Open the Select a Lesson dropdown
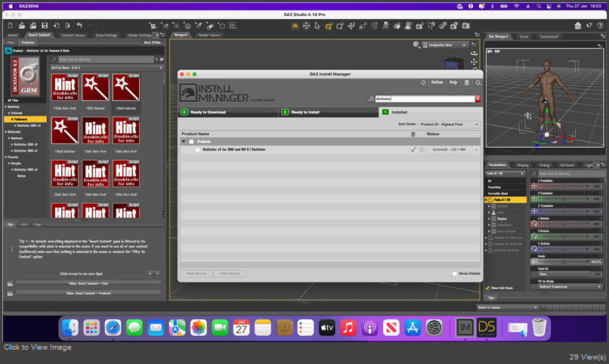 coord(507,307)
